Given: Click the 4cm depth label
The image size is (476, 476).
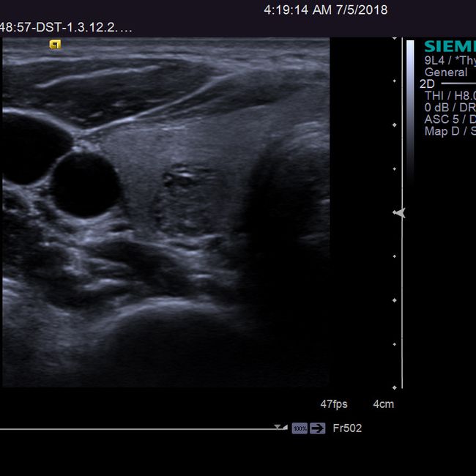Looking at the screenshot, I should [383, 404].
